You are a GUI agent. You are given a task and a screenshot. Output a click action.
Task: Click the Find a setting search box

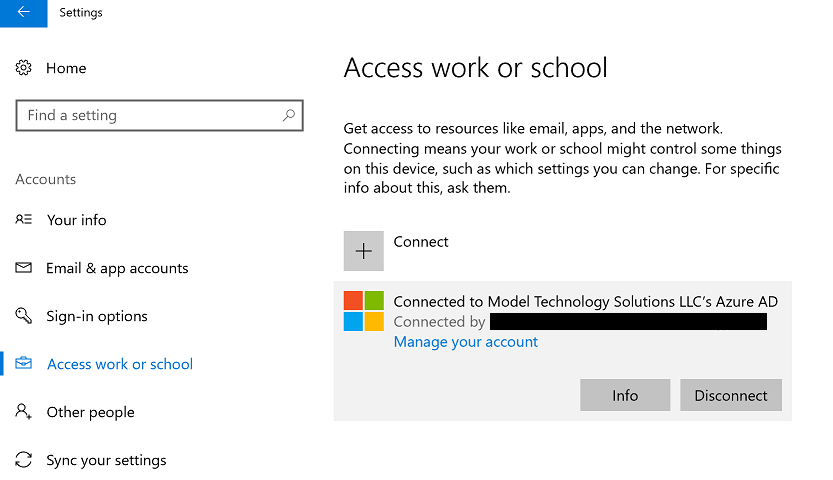click(x=159, y=115)
